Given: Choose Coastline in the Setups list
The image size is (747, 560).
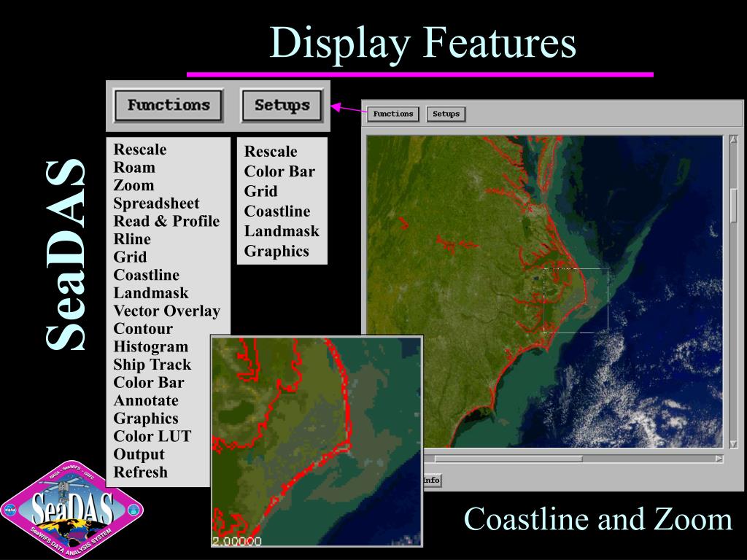Looking at the screenshot, I should click(x=277, y=211).
